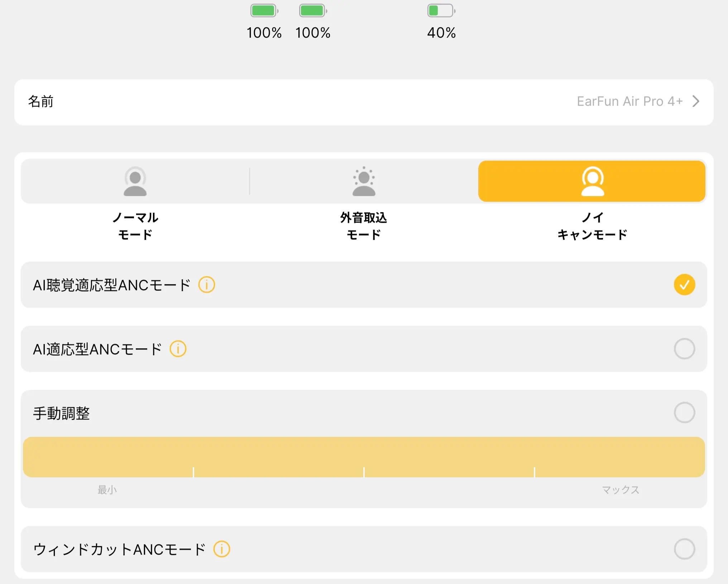Click the normal mode person icon
Screen dimensions: 728x584
pyautogui.click(x=135, y=182)
